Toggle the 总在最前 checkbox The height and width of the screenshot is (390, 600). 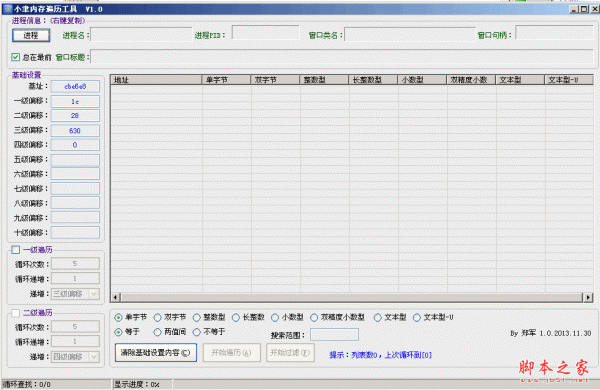point(15,57)
